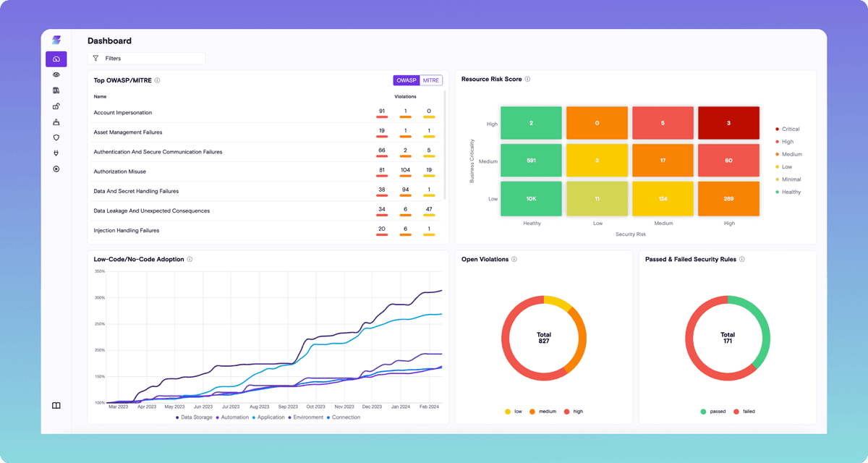
Task: Expand the Filters bar
Action: (x=146, y=58)
